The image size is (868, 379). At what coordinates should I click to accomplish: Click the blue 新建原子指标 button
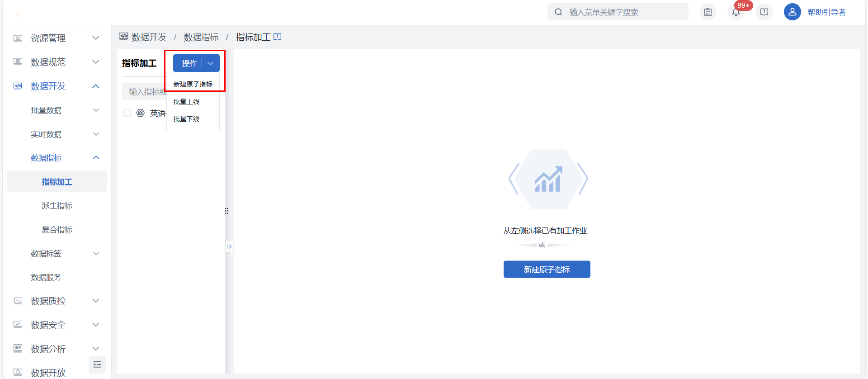(547, 270)
